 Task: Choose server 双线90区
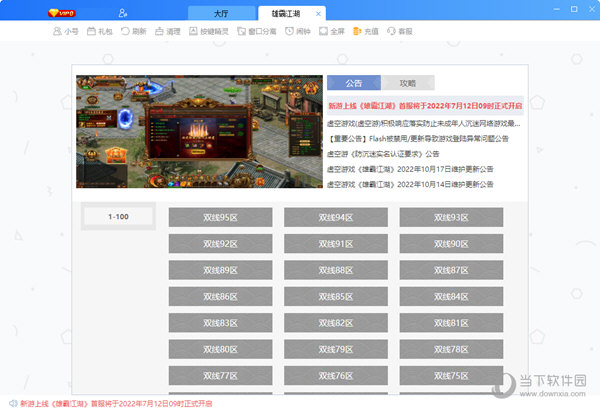pyautogui.click(x=452, y=244)
